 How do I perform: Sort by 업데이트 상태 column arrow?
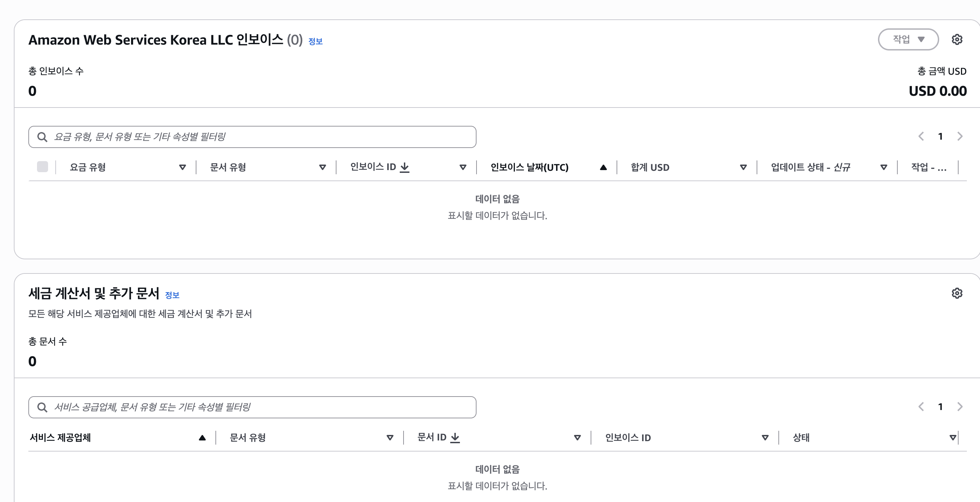pyautogui.click(x=884, y=167)
